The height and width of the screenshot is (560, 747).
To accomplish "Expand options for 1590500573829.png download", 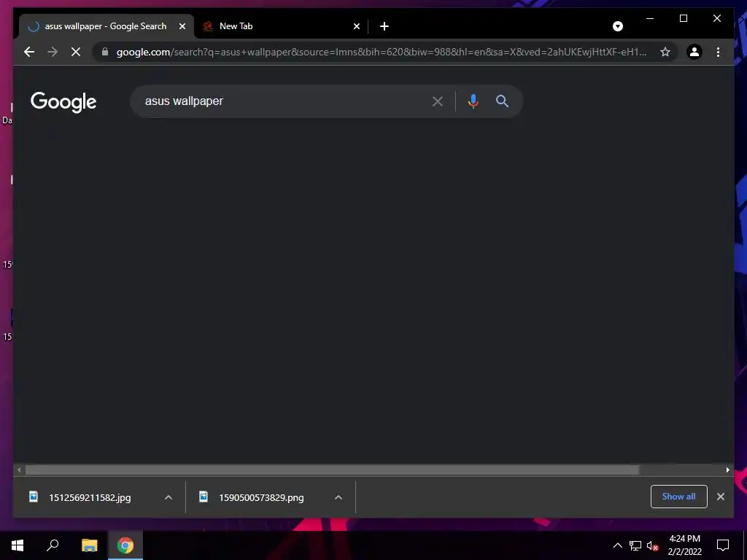I will tap(338, 497).
